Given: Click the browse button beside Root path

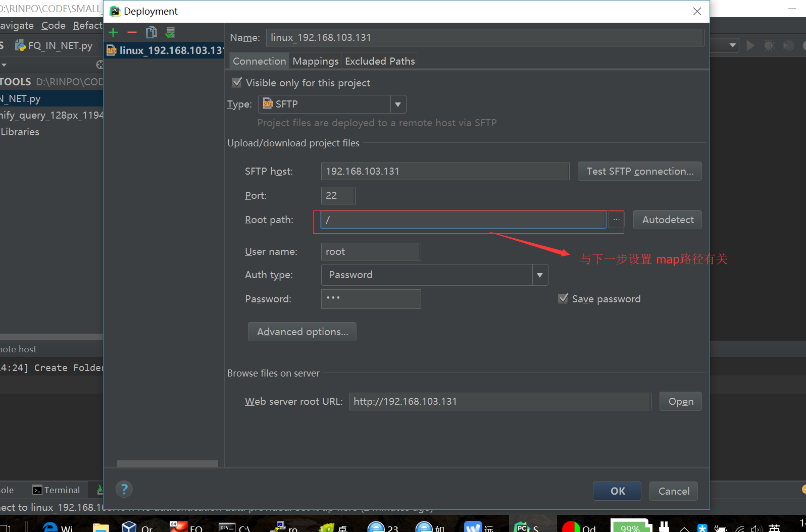Looking at the screenshot, I should [616, 220].
